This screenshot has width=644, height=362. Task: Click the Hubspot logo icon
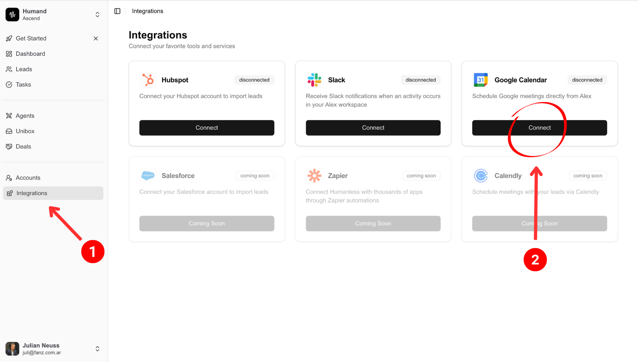coord(148,80)
